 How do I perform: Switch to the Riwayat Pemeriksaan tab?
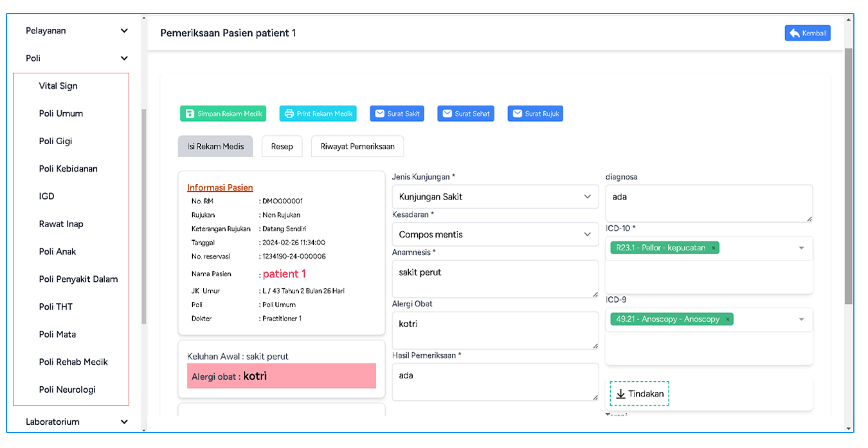point(357,147)
